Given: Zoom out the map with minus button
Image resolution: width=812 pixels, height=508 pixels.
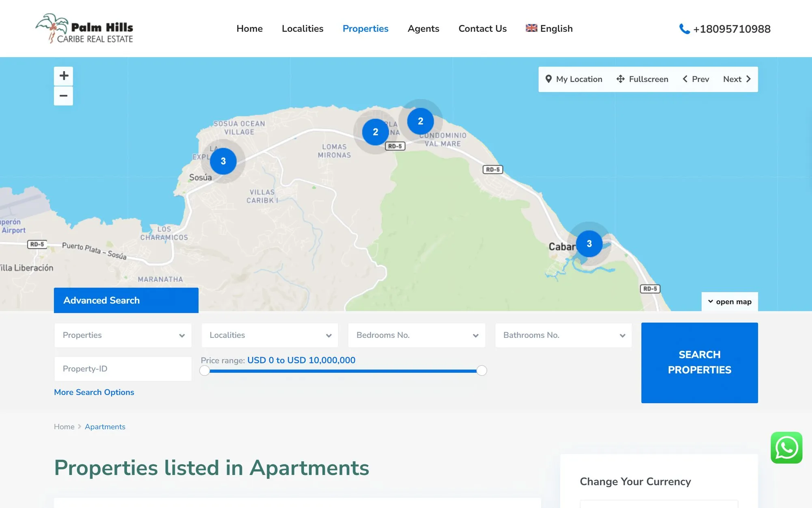Looking at the screenshot, I should point(63,96).
